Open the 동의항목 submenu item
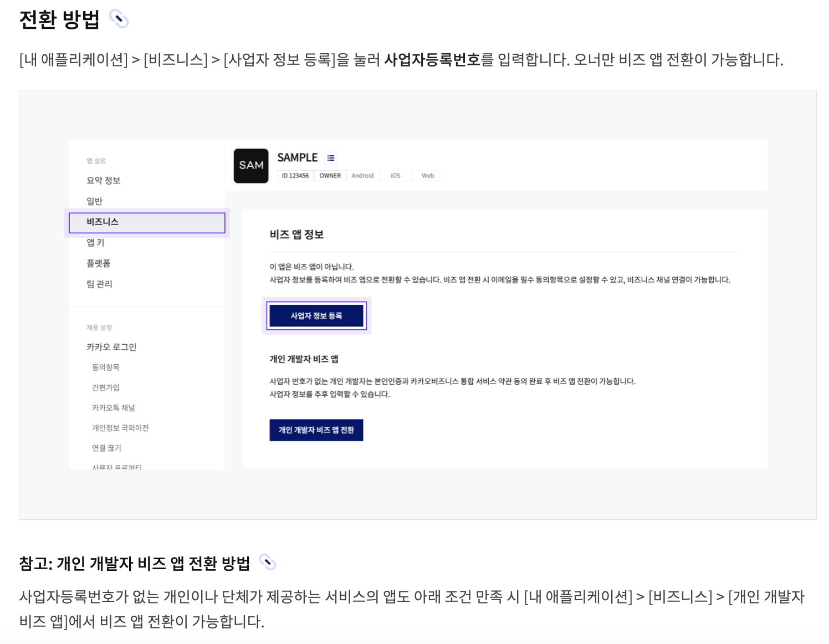This screenshot has height=644, width=829. tap(105, 367)
